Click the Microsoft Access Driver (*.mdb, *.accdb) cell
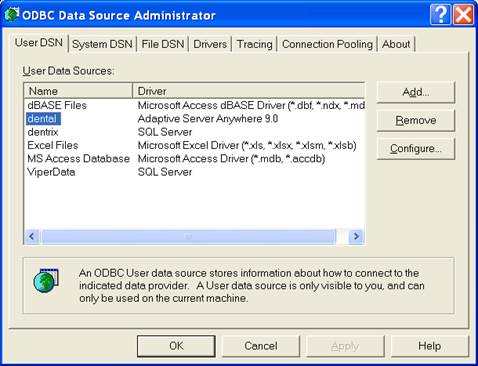Viewport: 478px width, 366px height. coord(231,159)
